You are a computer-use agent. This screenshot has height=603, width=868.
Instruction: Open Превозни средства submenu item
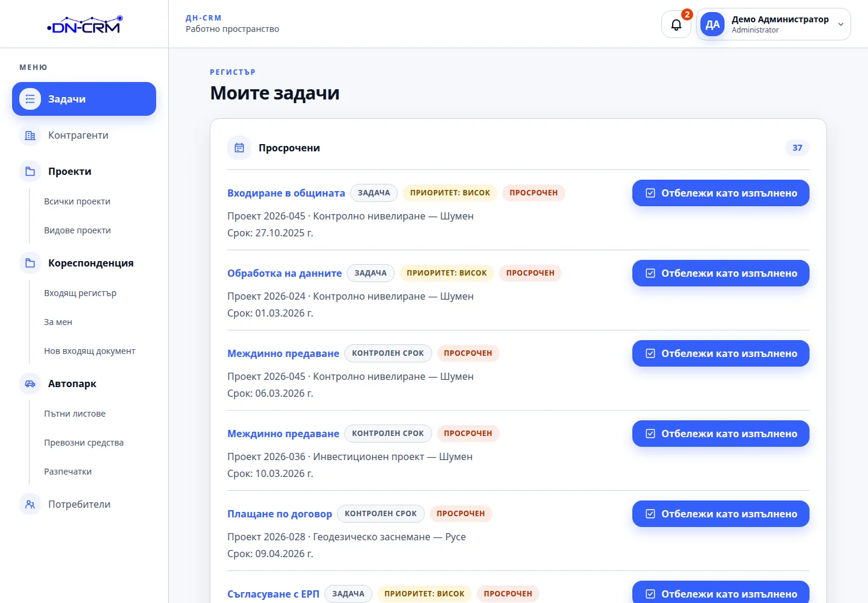pyautogui.click(x=84, y=443)
